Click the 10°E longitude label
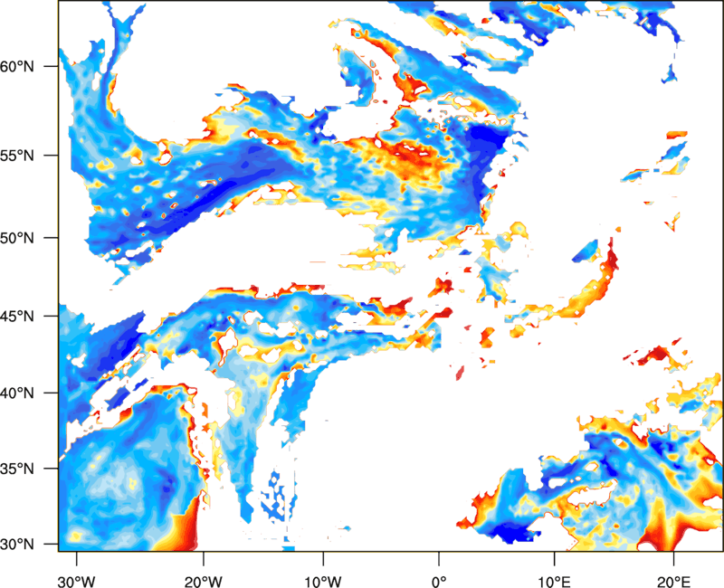Viewport: 724px width, 588px height. click(x=554, y=582)
